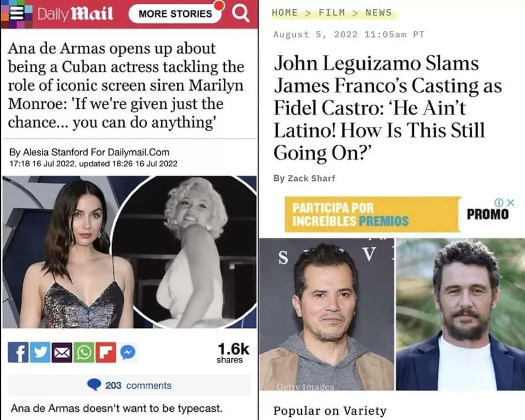This screenshot has width=525, height=420.
Task: Share the article by email envelope icon
Action: click(x=62, y=352)
